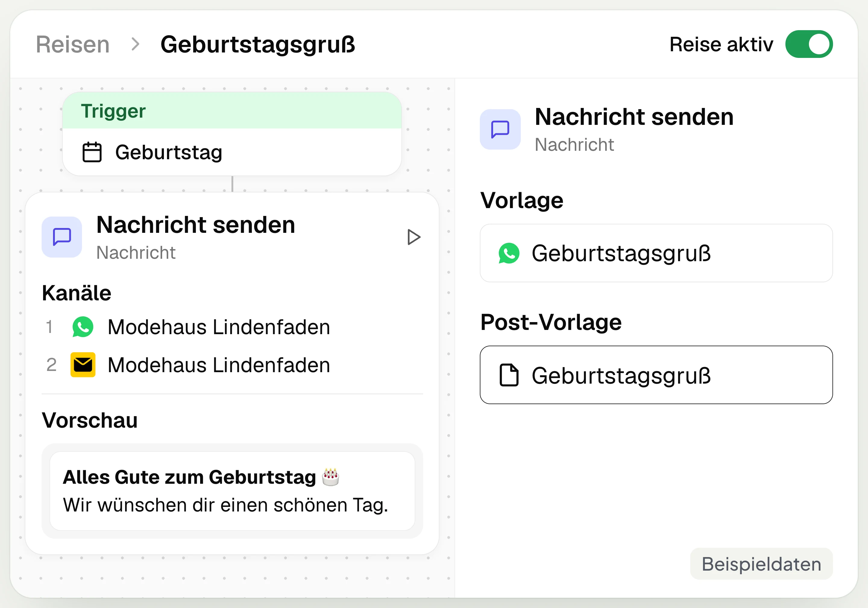Click the Beispieldaten button
Viewport: 868px width, 608px height.
click(761, 564)
